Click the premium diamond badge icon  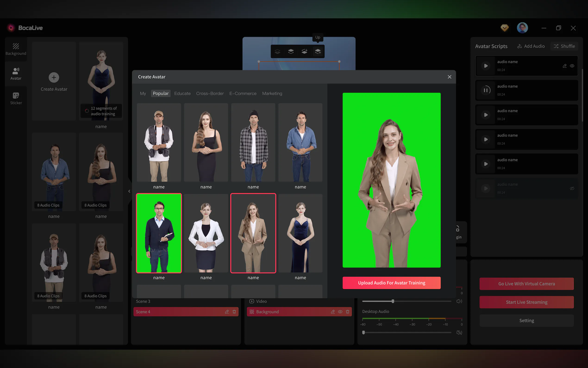click(x=505, y=28)
